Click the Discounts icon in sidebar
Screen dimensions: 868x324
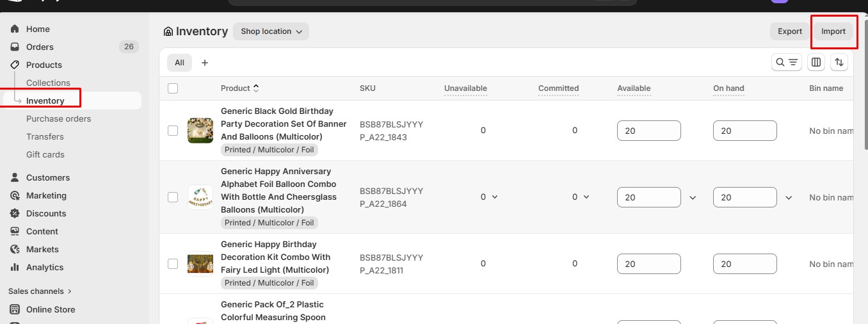click(x=15, y=213)
